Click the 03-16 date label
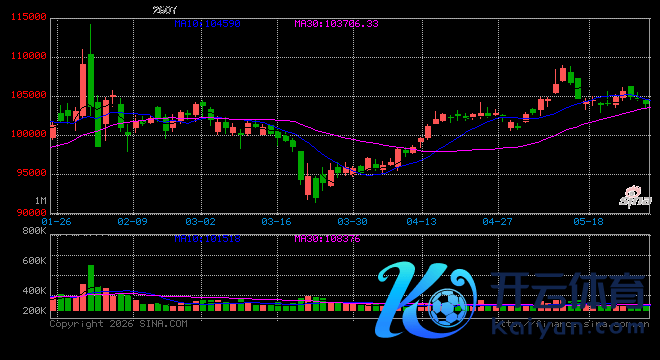 tap(276, 221)
